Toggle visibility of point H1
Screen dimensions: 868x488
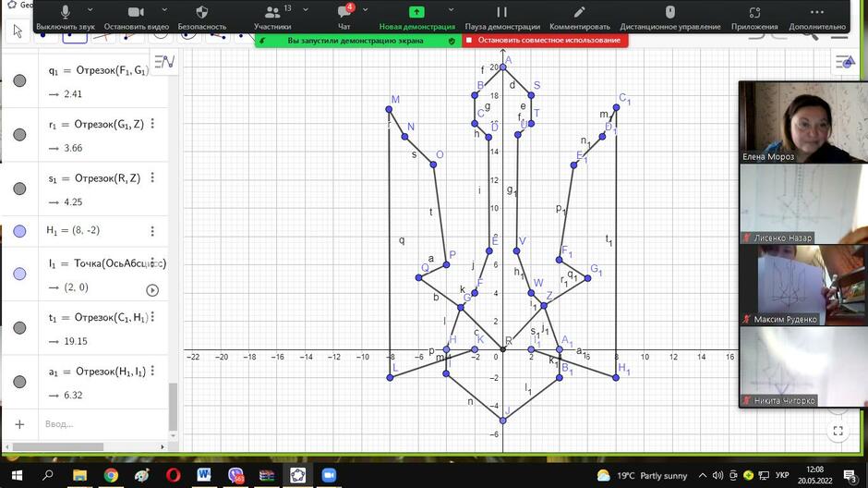click(x=19, y=231)
